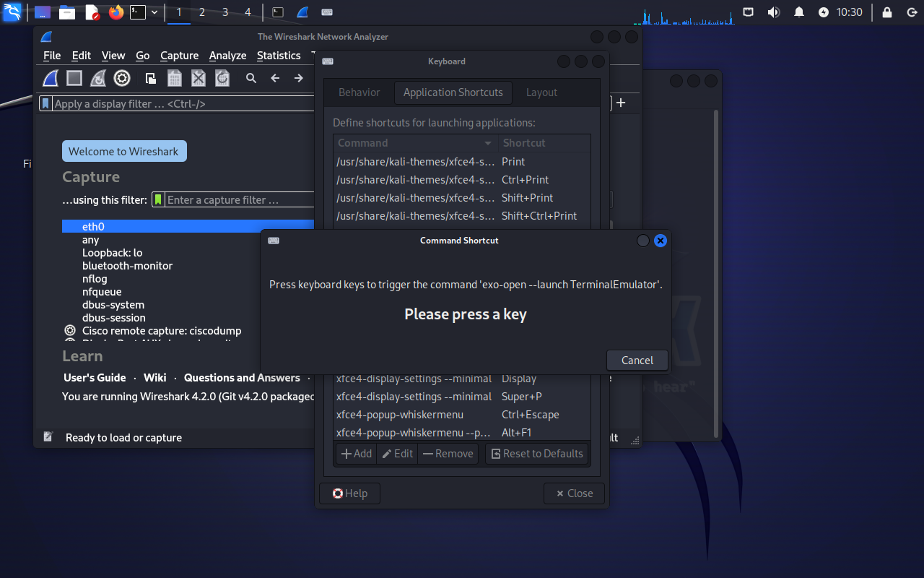This screenshot has height=578, width=924.
Task: Click the display filter input field
Action: (184, 103)
